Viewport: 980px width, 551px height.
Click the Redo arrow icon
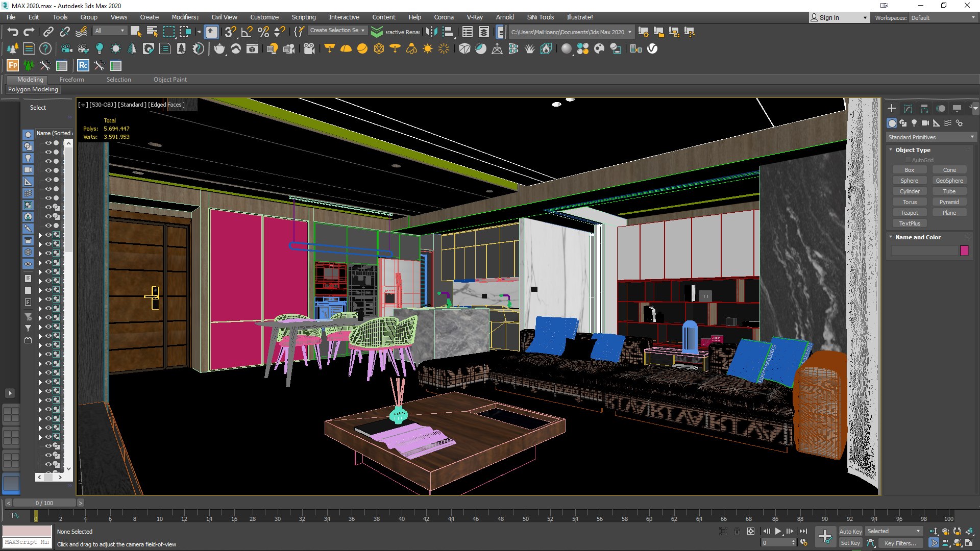point(29,32)
